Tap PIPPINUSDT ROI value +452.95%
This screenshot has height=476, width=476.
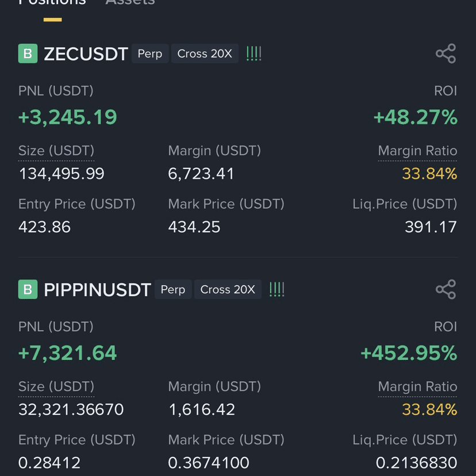[409, 353]
